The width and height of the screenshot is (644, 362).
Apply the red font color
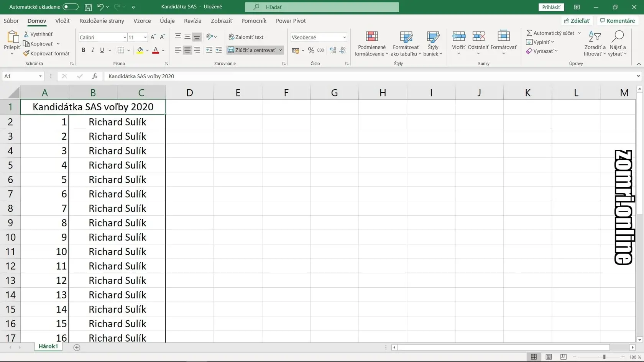[156, 50]
